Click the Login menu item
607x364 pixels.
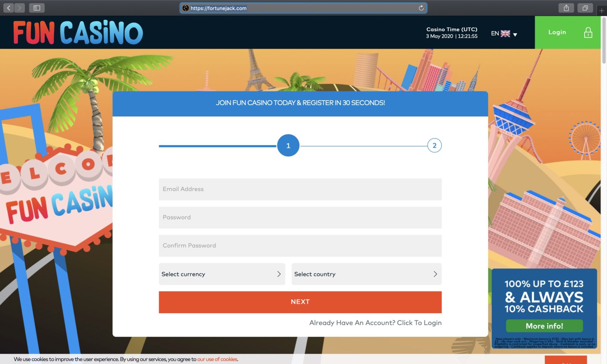point(557,32)
